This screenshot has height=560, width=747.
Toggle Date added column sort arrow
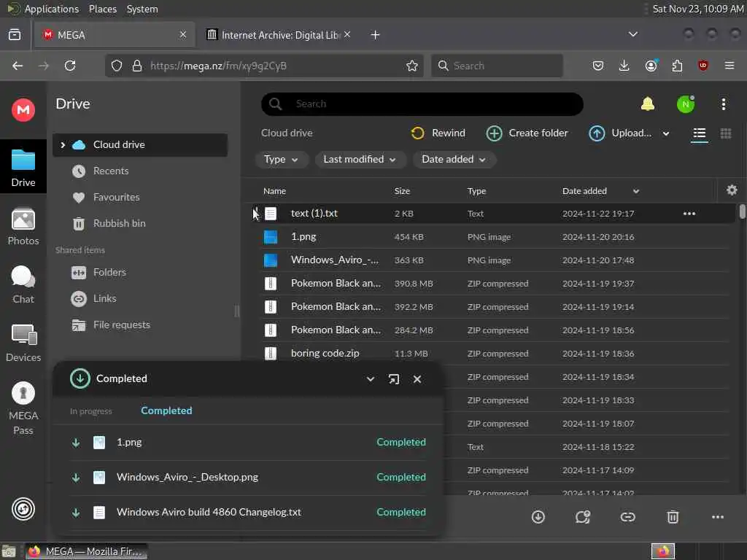[636, 192]
